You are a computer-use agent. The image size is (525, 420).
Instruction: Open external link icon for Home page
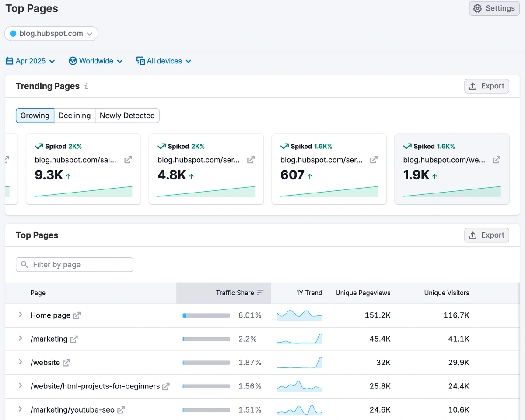tap(77, 315)
